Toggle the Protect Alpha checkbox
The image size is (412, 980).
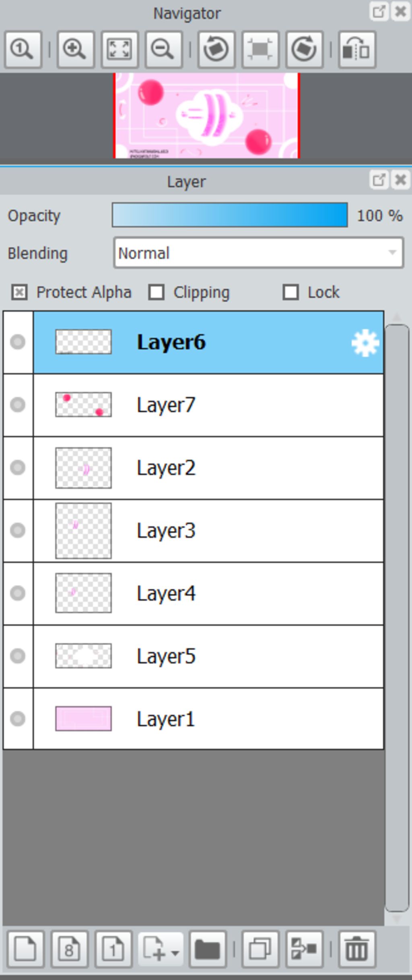19,292
